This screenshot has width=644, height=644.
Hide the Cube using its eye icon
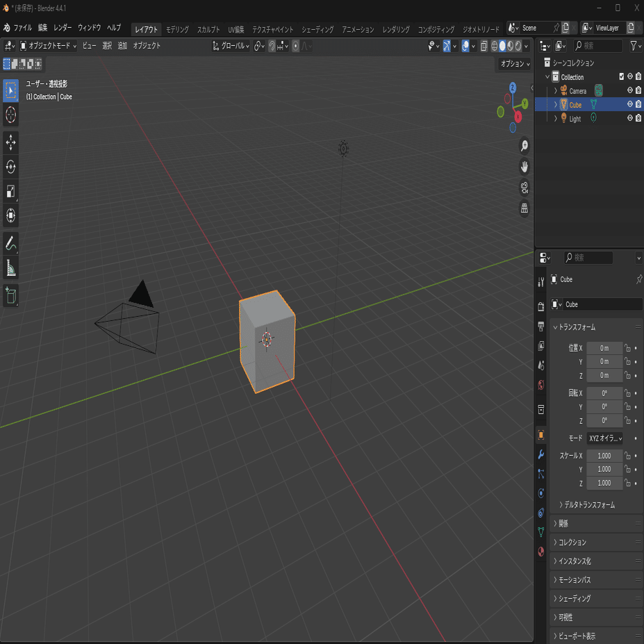(629, 105)
